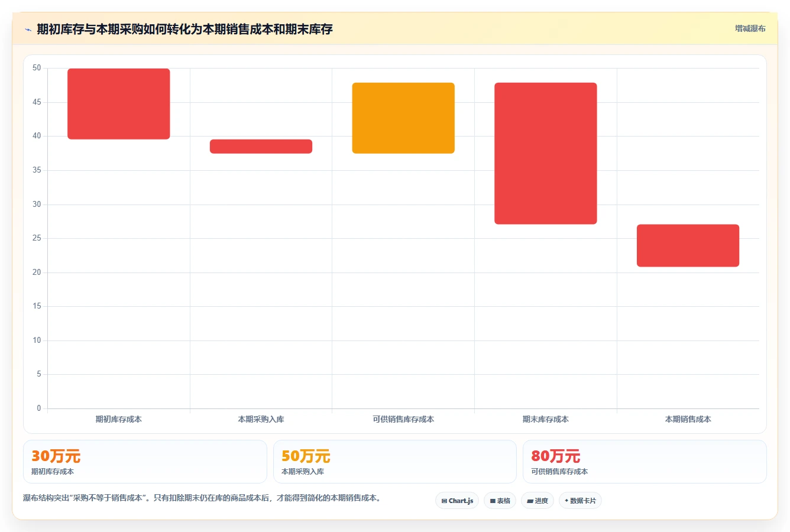
Task: Click the orange 可供销售库存成本 bar
Action: point(403,118)
